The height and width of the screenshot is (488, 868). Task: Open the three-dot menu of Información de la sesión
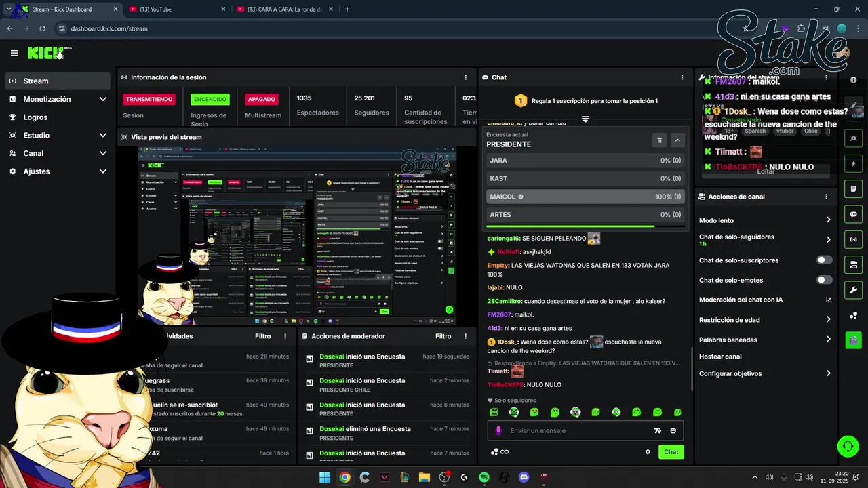tap(465, 77)
